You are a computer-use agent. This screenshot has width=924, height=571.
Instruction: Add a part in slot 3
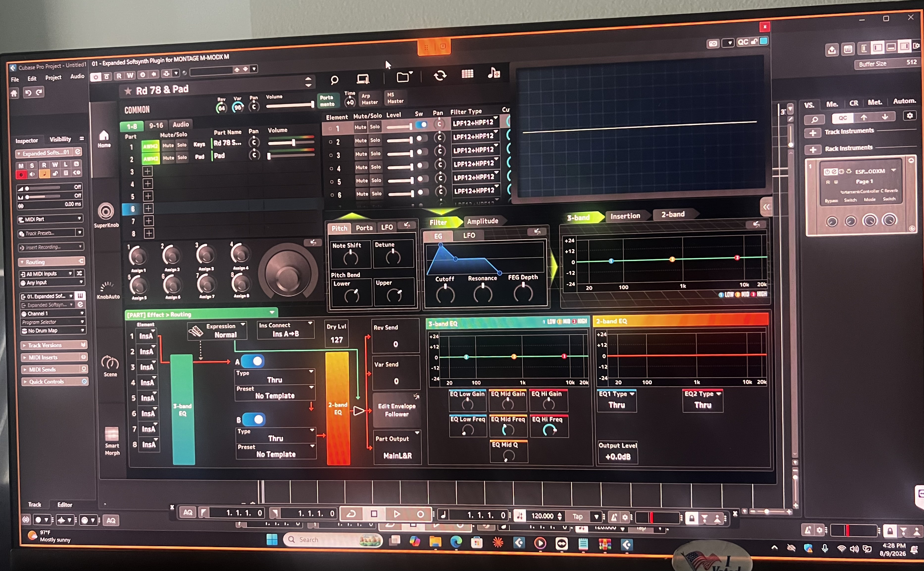point(148,171)
